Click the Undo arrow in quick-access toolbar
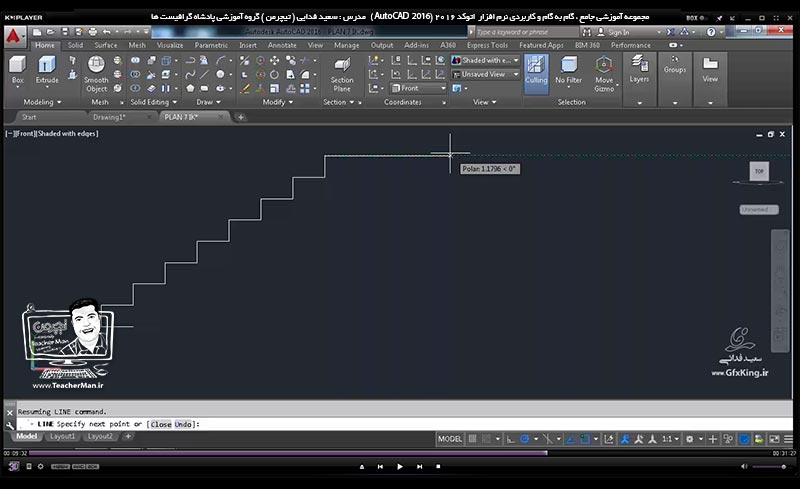Viewport: 800px width, 489px height. pos(107,32)
